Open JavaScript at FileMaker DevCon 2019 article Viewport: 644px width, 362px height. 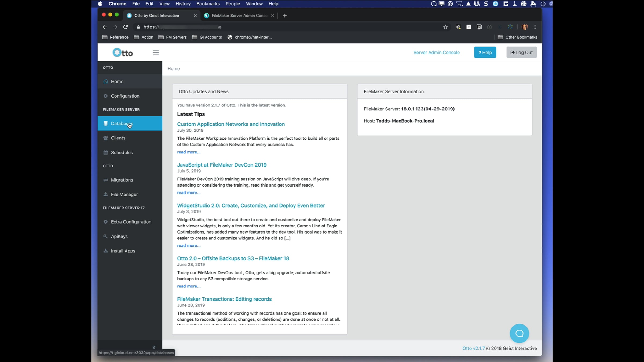(x=222, y=165)
